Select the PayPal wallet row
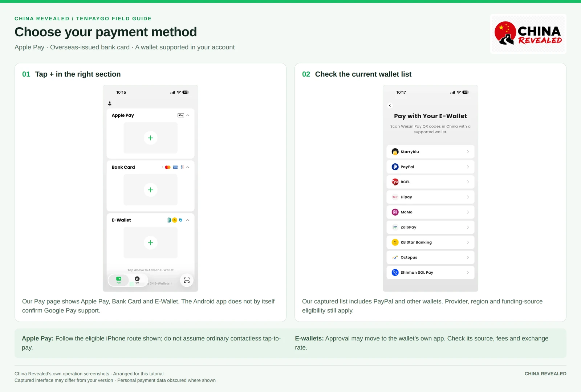 coord(430,167)
